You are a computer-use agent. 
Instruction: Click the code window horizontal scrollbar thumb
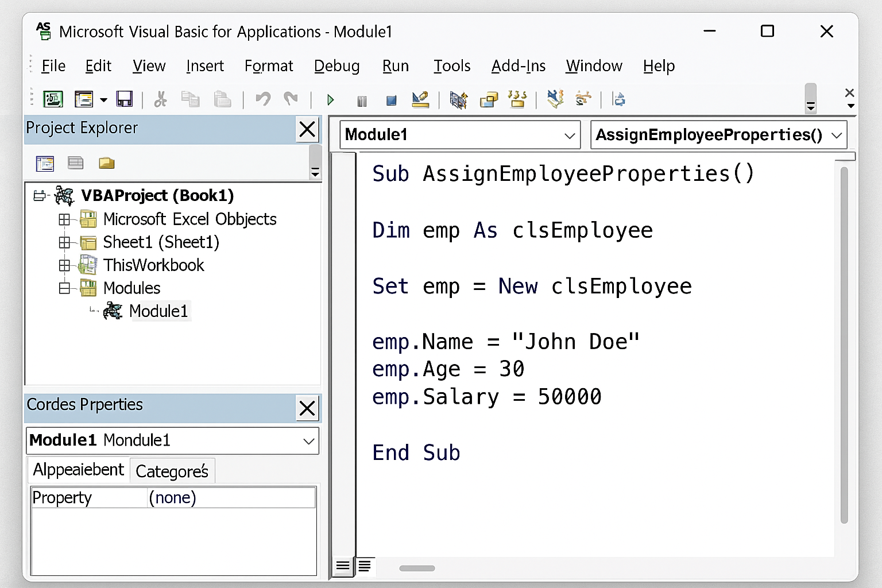click(x=417, y=568)
